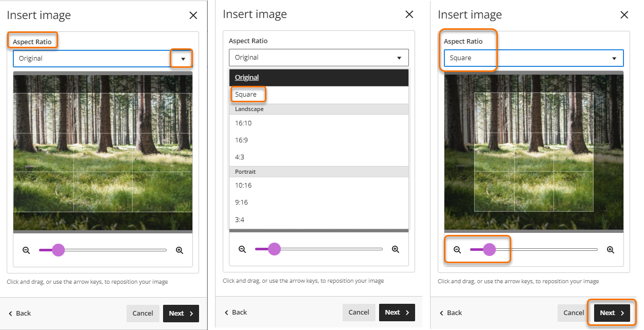Select the Square aspect ratio option
The width and height of the screenshot is (644, 330).
click(x=246, y=95)
